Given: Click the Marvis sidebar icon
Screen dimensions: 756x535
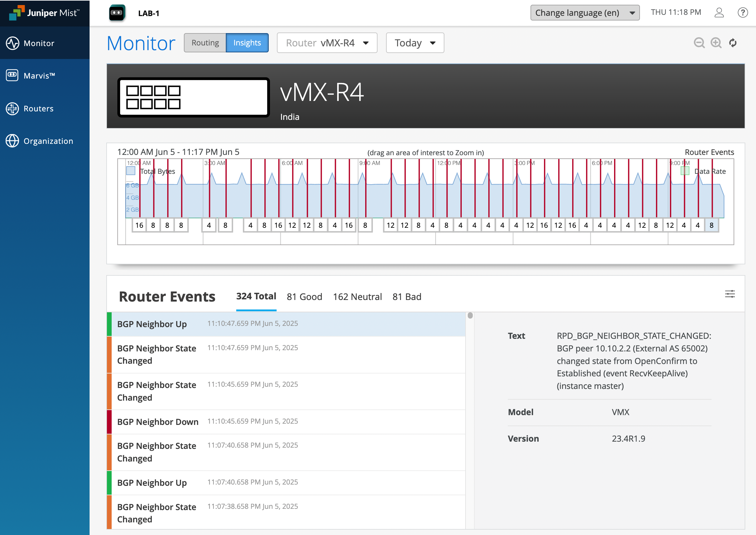Looking at the screenshot, I should (13, 75).
